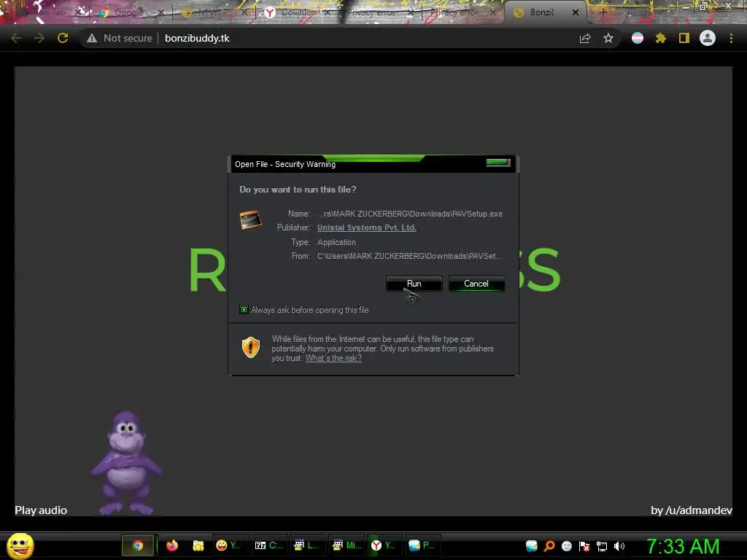
Task: Switch to the 'L...' taskbar window
Action: [x=307, y=545]
